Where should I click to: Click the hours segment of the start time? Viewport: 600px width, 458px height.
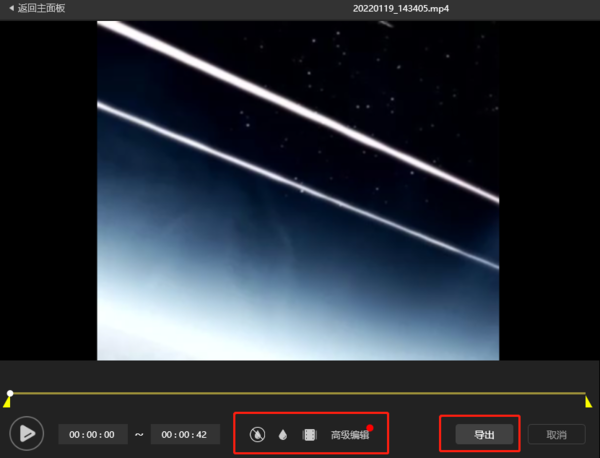click(77, 435)
